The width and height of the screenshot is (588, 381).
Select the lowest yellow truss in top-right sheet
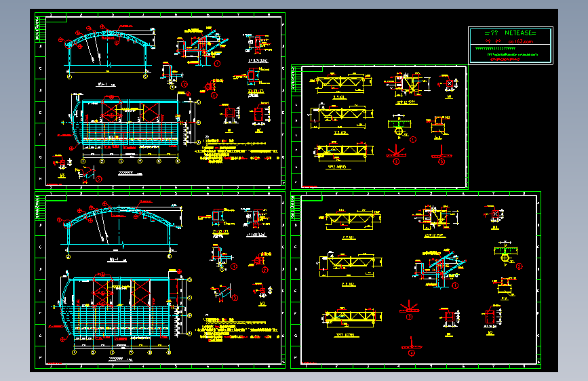(x=343, y=151)
